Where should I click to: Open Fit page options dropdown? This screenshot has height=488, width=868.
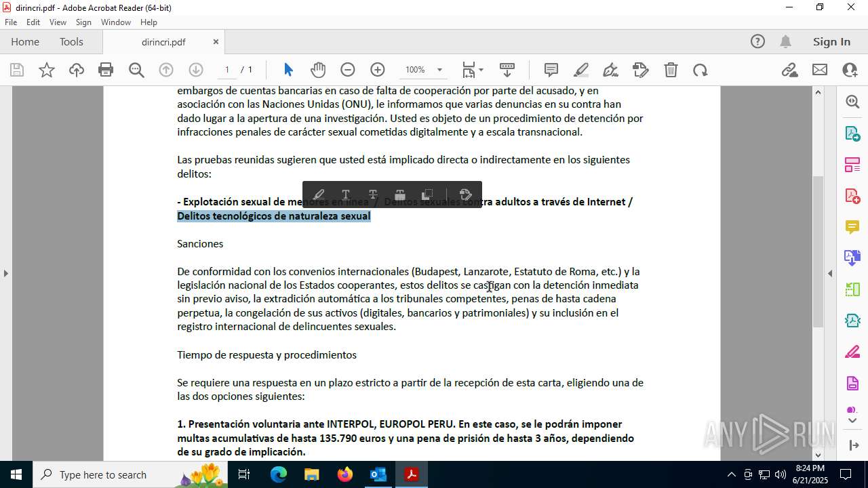point(473,70)
